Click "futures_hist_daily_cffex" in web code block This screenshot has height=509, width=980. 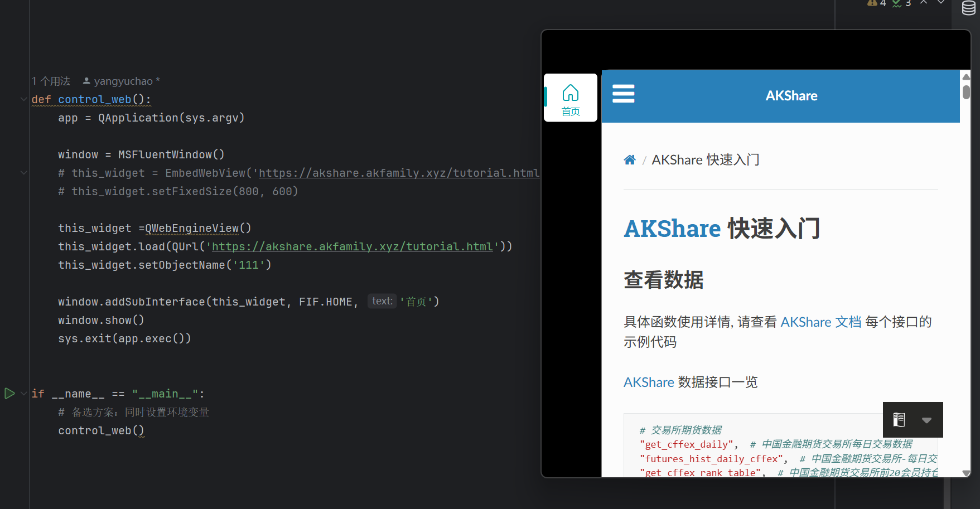click(711, 459)
